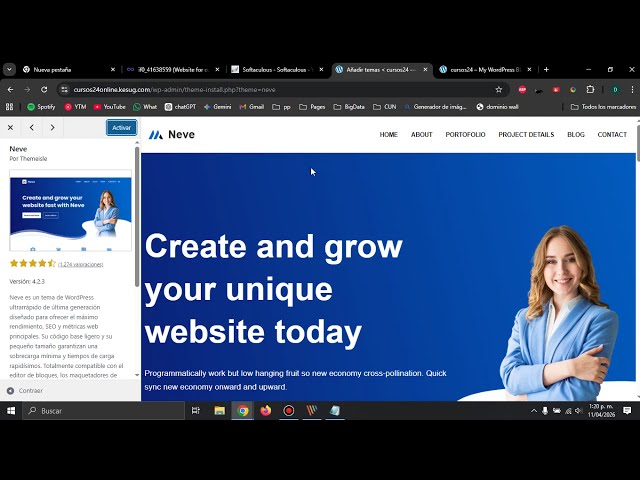The width and height of the screenshot is (640, 480).
Task: Bookmark this page with star
Action: [498, 90]
